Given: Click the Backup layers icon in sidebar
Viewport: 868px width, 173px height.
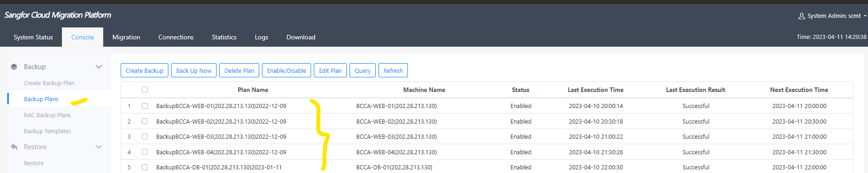Looking at the screenshot, I should pos(14,67).
